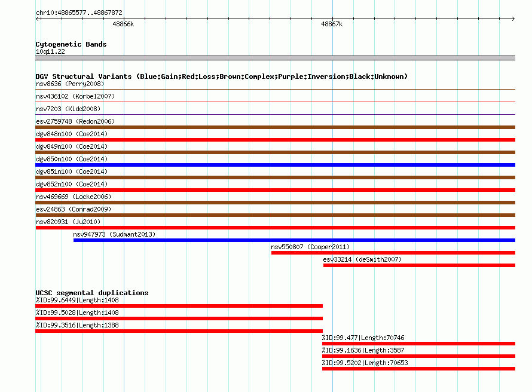Open the %ID:99.477|Length:70746 duplication label
Image resolution: width=532 pixels, height=392 pixels.
tap(363, 338)
